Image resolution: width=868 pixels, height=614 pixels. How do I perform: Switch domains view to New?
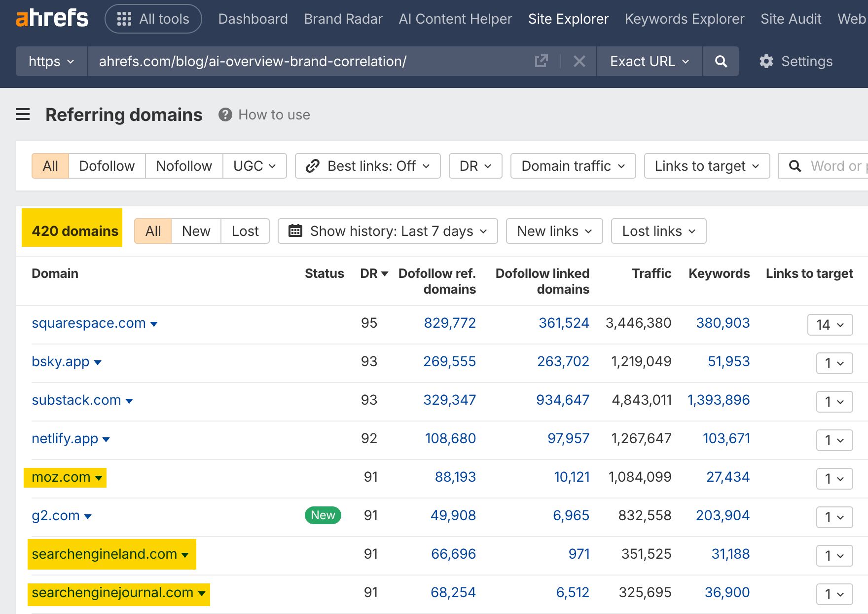195,230
